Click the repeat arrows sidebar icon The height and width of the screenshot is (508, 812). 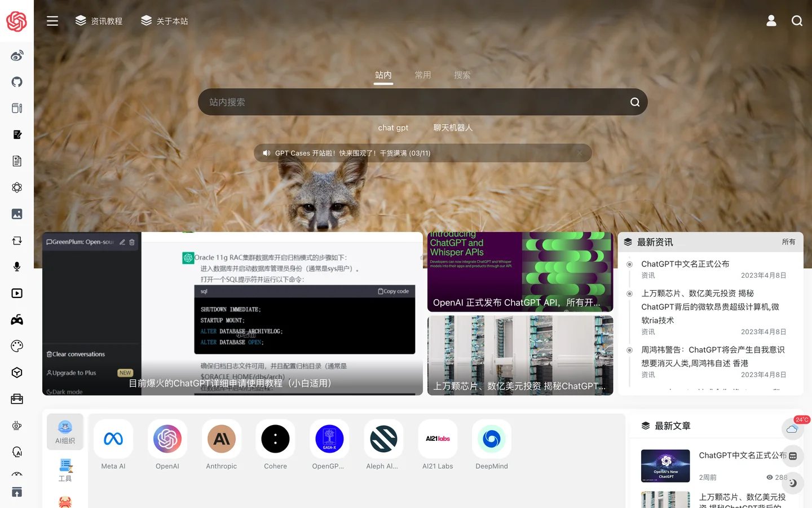click(17, 240)
